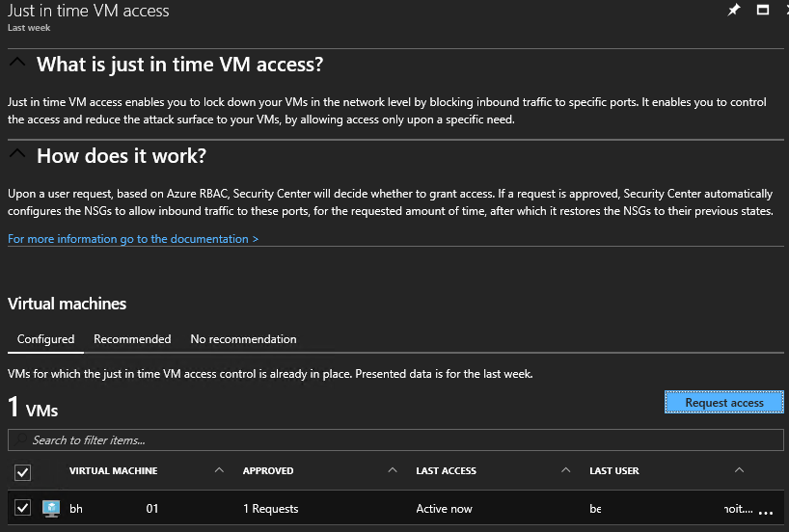Open the No recommendation tab
Screen dimensions: 789x532
coord(243,339)
